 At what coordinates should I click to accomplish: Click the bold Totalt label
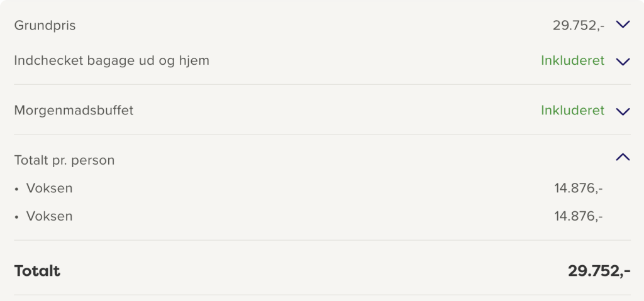point(37,271)
